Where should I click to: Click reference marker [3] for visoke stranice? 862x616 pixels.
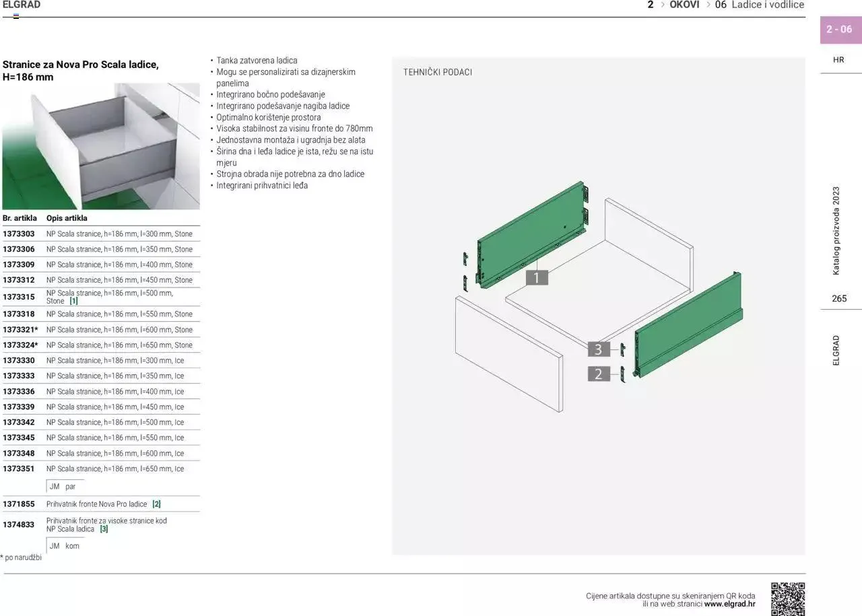[x=104, y=529]
